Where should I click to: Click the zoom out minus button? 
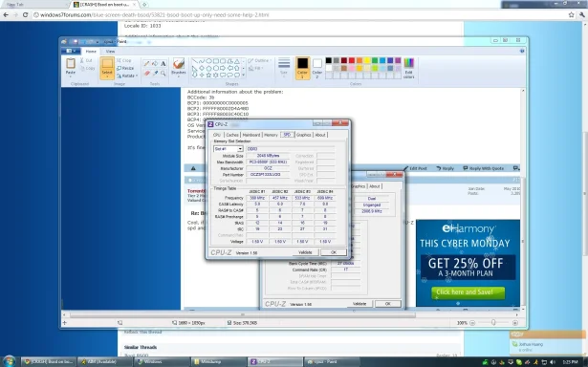click(472, 322)
